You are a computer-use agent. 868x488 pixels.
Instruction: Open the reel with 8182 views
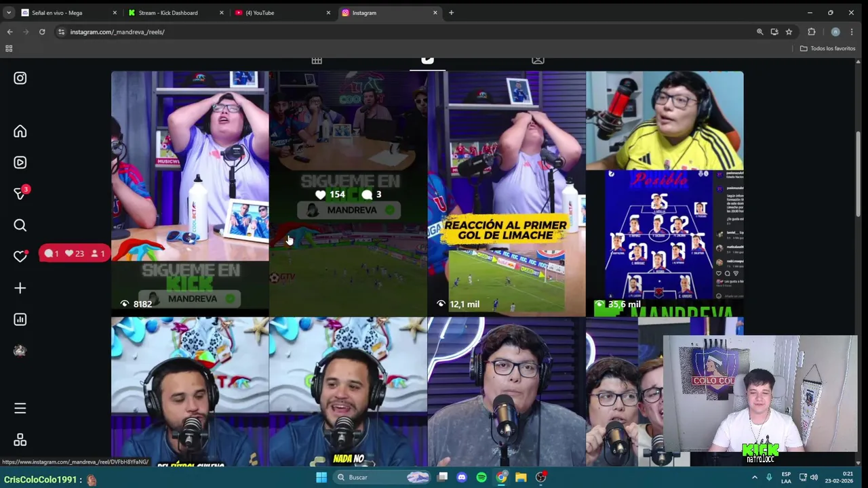190,194
